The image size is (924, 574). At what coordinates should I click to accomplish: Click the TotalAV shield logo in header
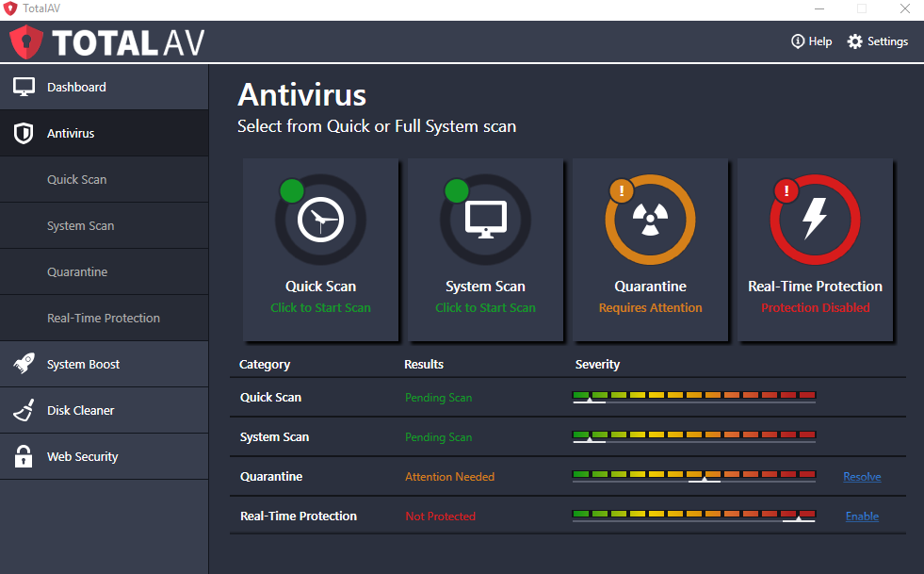[26, 41]
